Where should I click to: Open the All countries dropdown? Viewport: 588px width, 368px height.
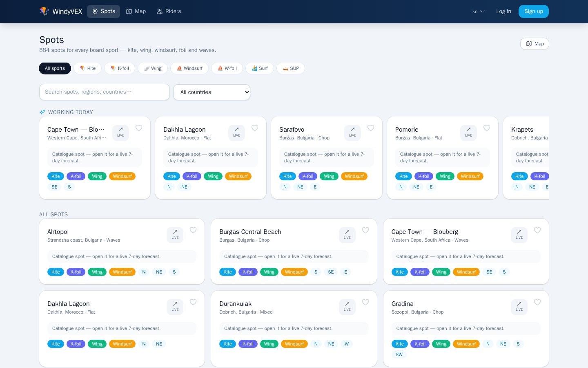pyautogui.click(x=212, y=92)
